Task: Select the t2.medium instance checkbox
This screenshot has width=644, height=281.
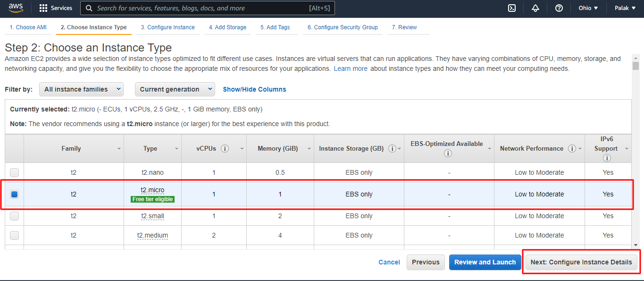Action: [x=15, y=235]
